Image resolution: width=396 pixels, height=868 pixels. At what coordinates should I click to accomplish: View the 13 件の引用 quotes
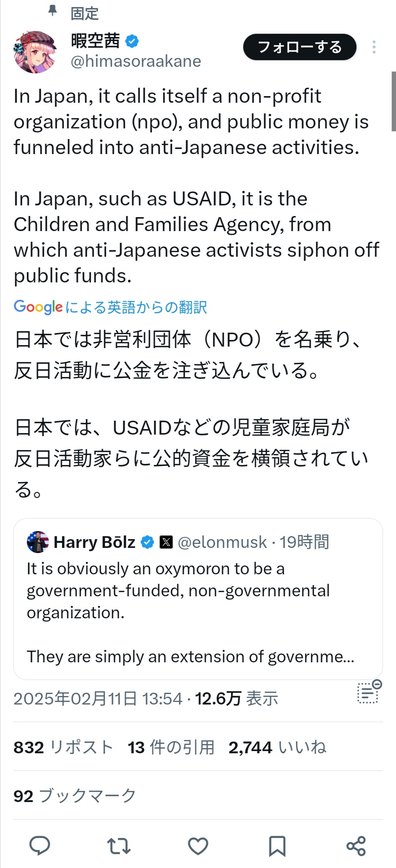pos(171,747)
